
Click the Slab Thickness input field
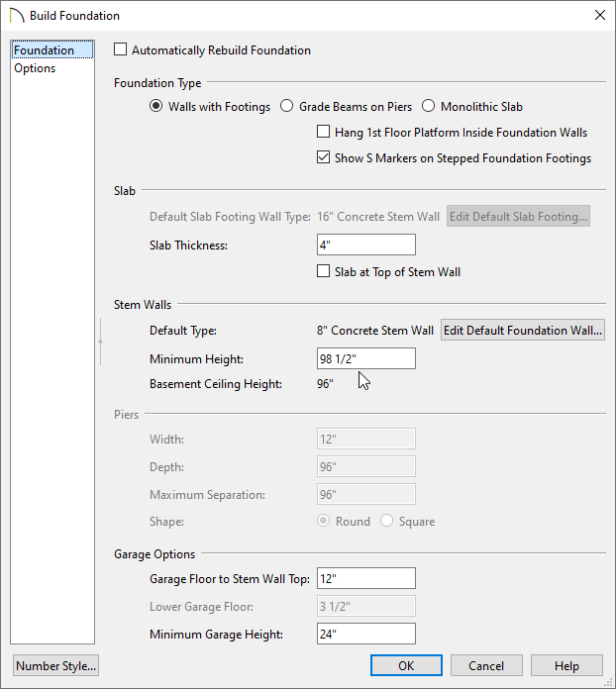pos(365,245)
